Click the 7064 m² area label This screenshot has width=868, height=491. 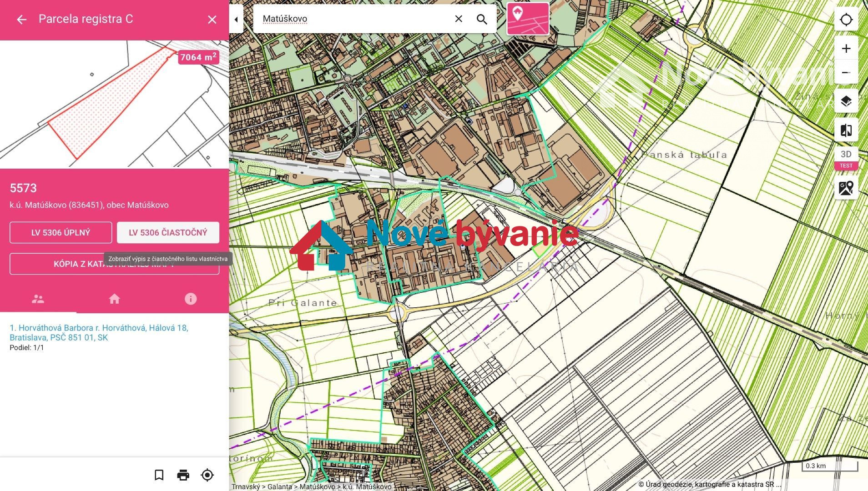198,57
